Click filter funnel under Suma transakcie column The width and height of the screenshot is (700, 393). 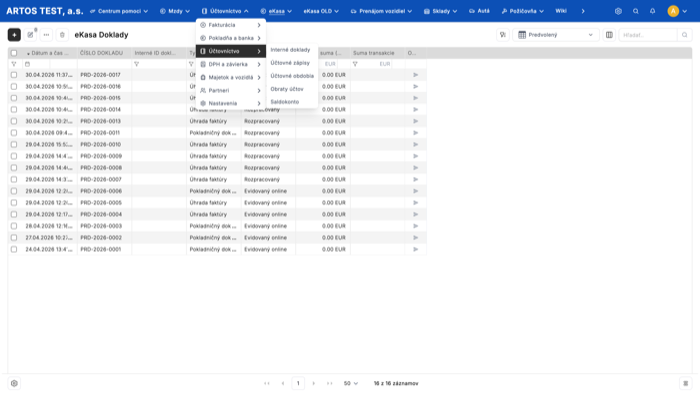[355, 64]
